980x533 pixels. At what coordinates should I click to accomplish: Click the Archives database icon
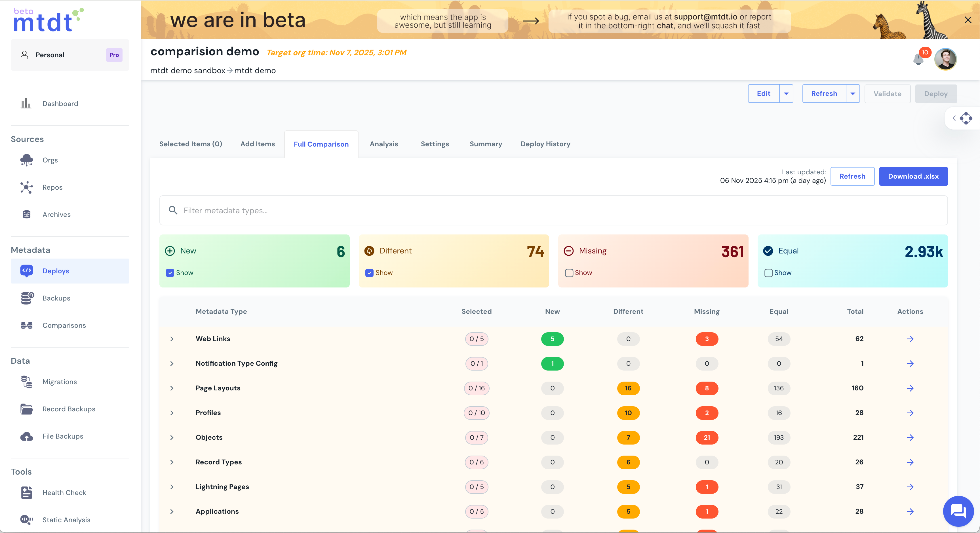point(26,214)
